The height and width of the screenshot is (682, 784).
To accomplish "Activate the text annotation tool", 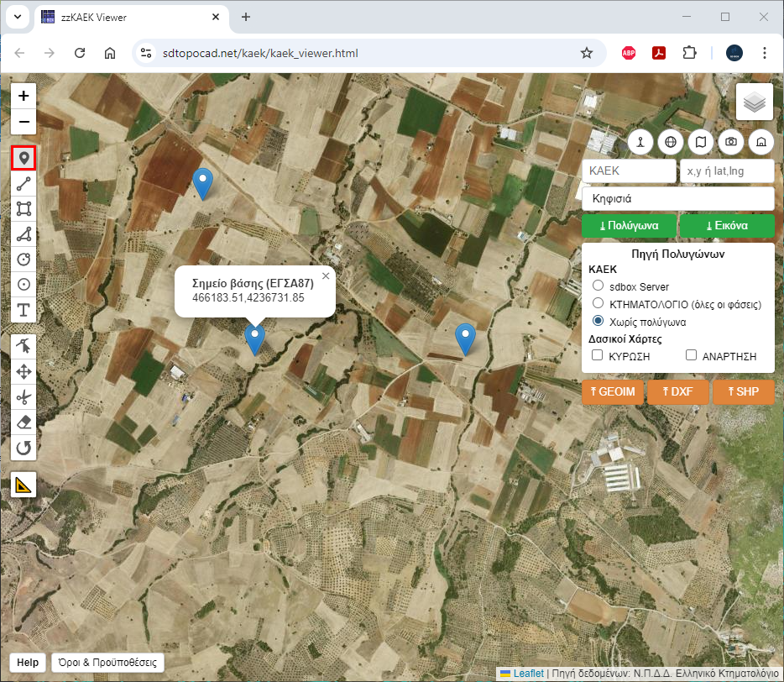I will pos(24,311).
